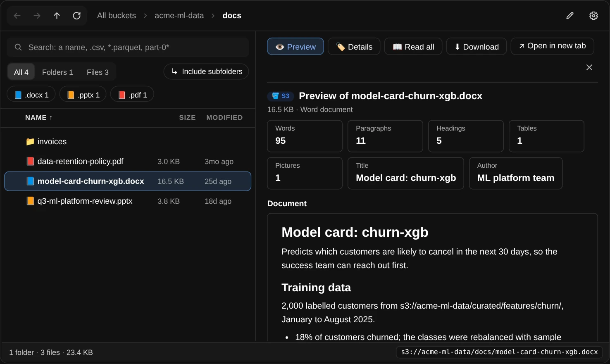Viewport: 610px width, 364px height.
Task: Show the All 4 items tab
Action: pos(21,72)
